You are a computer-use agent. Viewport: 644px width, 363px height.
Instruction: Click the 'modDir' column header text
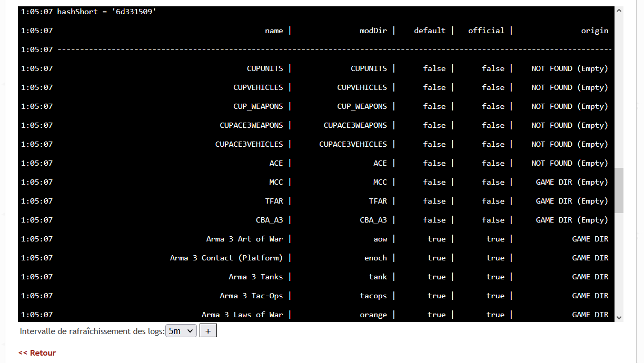(x=373, y=31)
